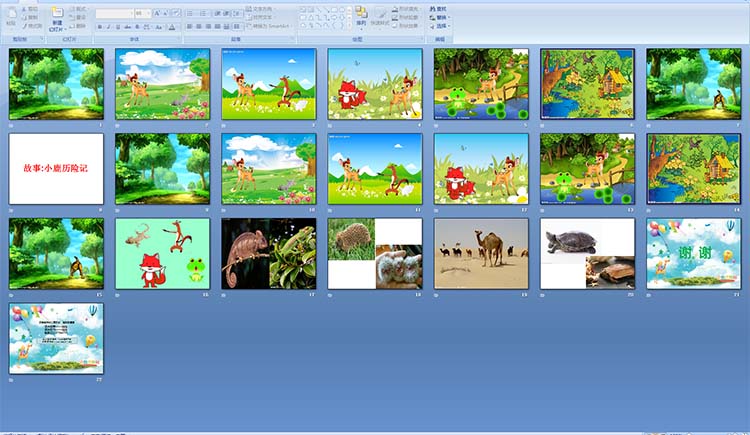This screenshot has height=435, width=750.
Task: Click the Align Left icon
Action: pyautogui.click(x=189, y=27)
